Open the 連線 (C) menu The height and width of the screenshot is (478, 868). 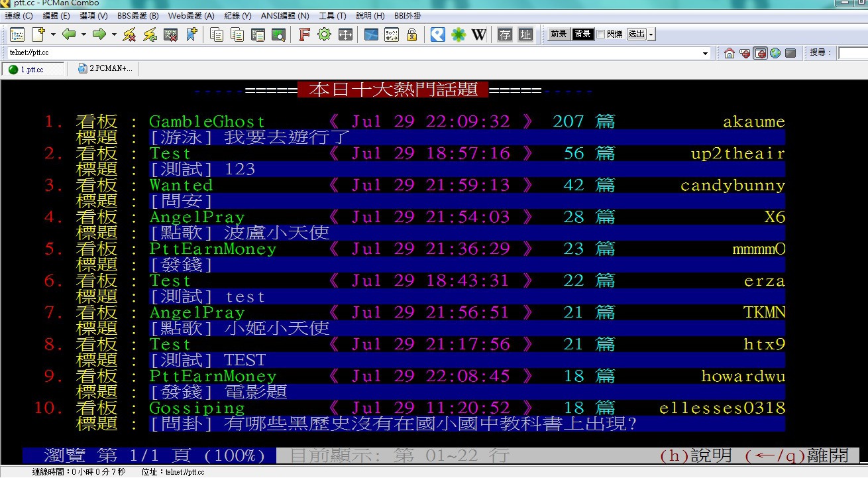point(19,16)
